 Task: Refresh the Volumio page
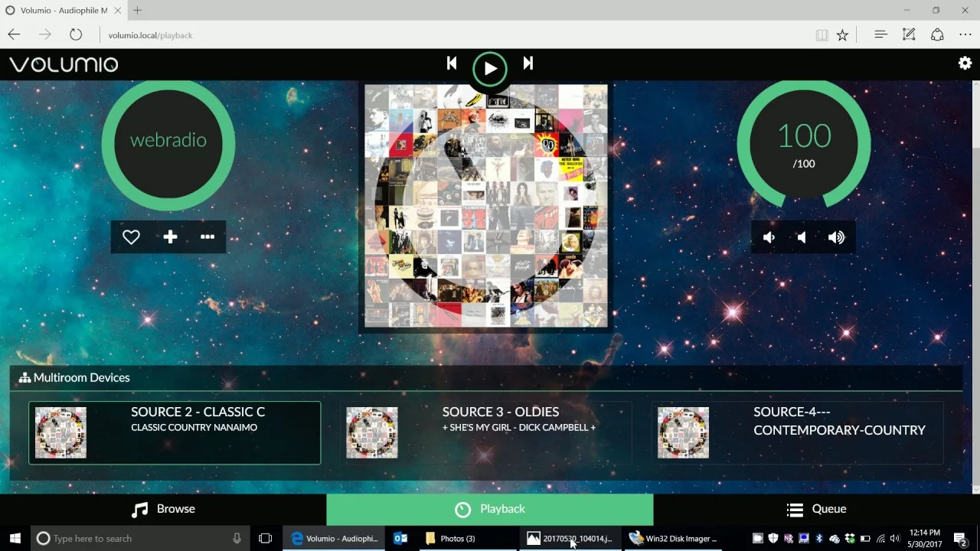tap(75, 34)
